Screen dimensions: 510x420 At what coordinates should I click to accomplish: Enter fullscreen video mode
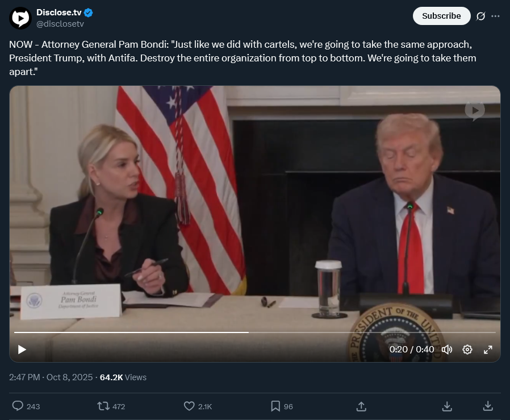click(x=487, y=350)
